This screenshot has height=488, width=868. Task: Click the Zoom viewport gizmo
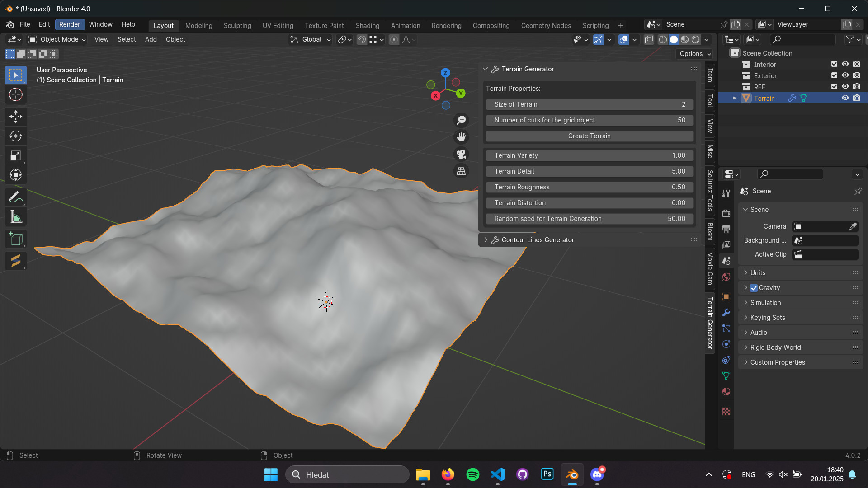pos(461,120)
